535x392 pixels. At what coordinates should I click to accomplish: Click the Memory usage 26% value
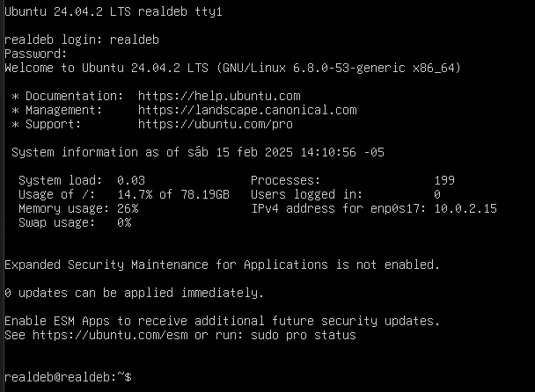click(x=128, y=208)
